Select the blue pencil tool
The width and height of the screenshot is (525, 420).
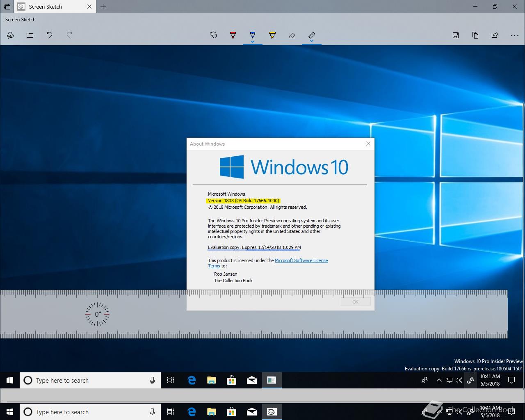coord(253,34)
